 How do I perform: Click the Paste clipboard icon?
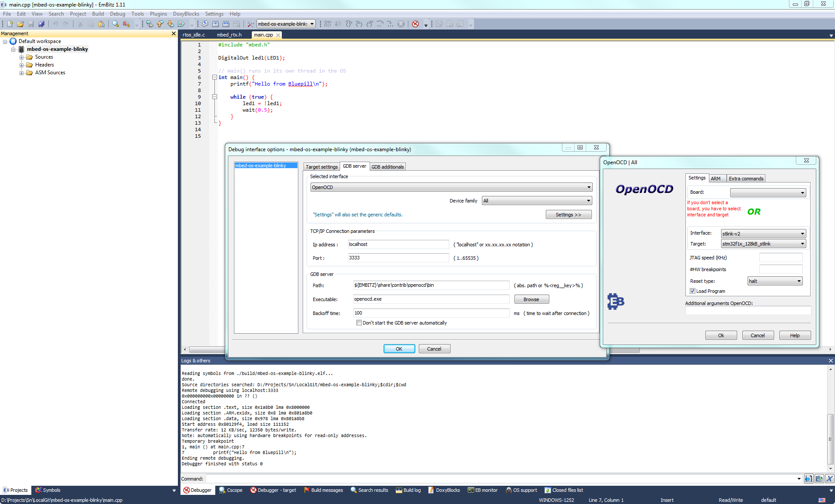(x=101, y=24)
